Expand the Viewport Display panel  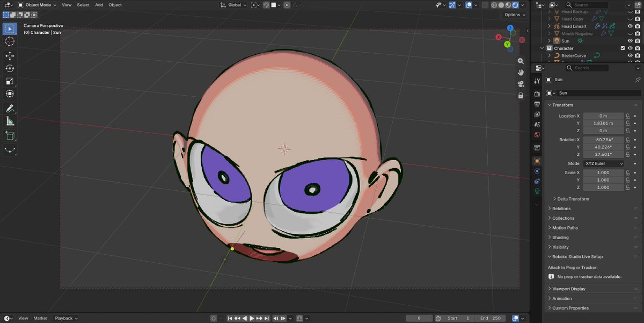pyautogui.click(x=569, y=289)
